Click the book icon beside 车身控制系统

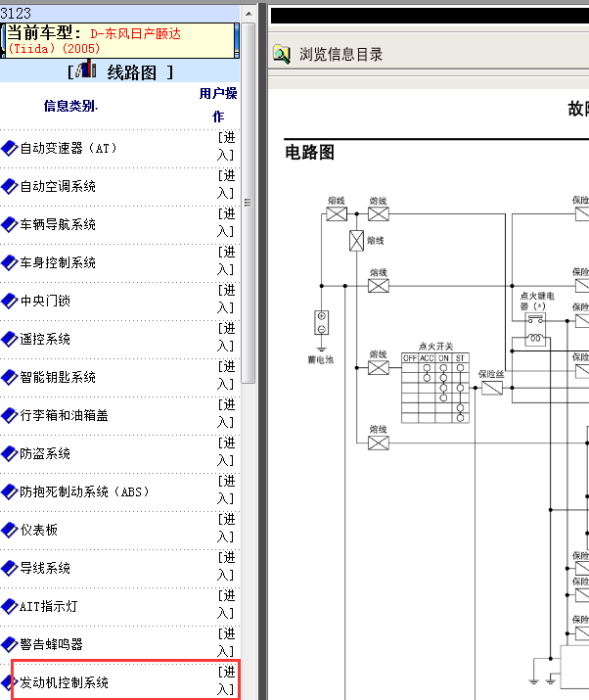pos(10,263)
